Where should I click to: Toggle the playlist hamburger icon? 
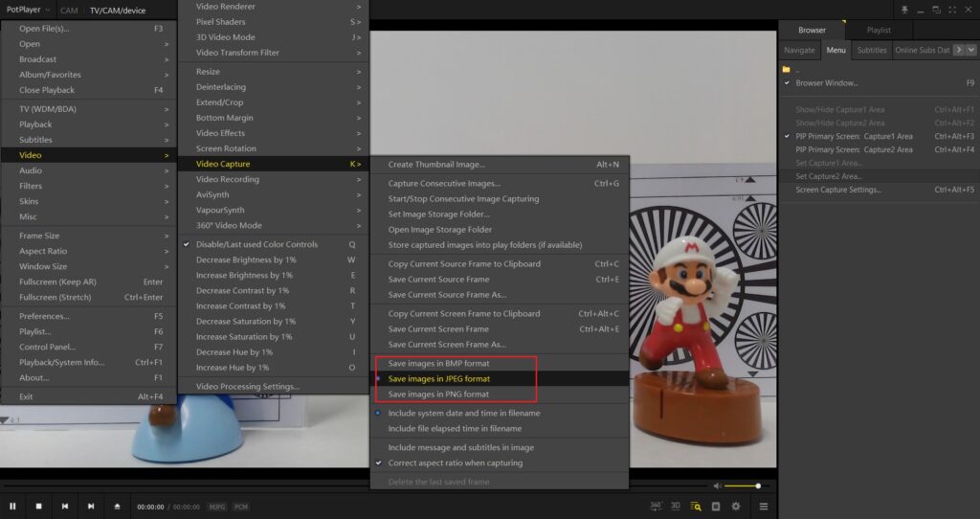click(764, 507)
